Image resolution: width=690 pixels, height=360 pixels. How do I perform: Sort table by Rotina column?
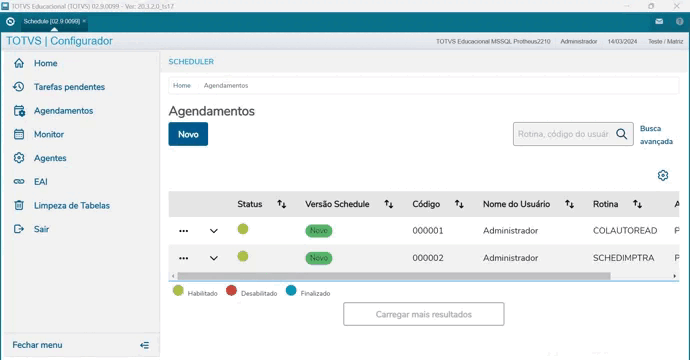(x=637, y=204)
